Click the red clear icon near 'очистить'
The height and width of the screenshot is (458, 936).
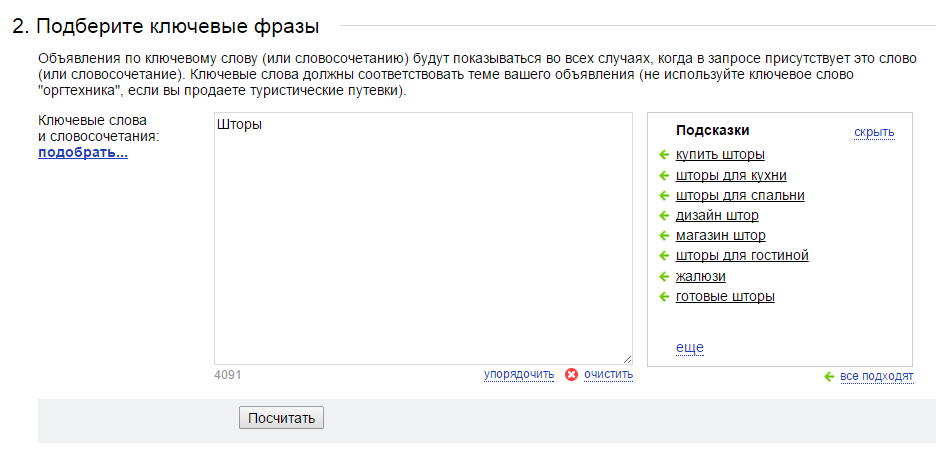[x=571, y=375]
